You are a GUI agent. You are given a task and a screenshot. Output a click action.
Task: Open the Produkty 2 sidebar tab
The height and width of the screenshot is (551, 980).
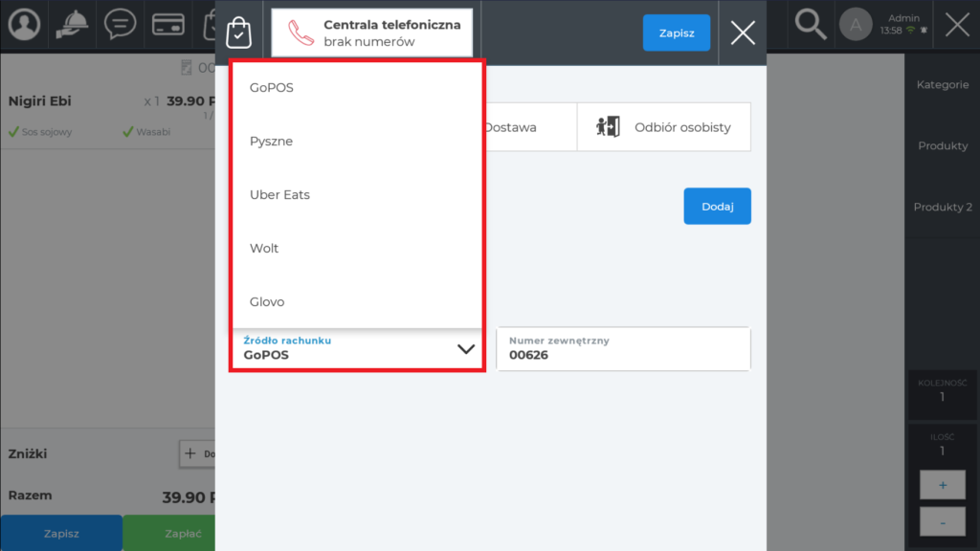click(943, 208)
